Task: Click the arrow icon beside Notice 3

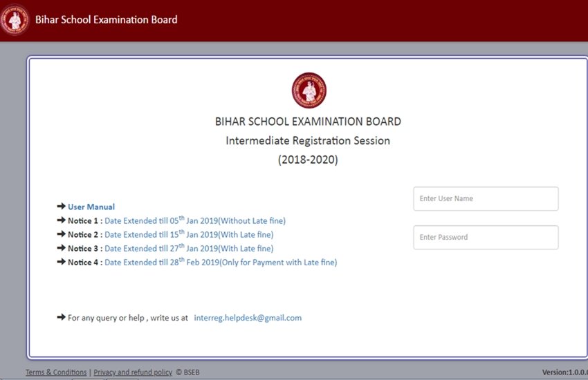Action: (x=61, y=249)
